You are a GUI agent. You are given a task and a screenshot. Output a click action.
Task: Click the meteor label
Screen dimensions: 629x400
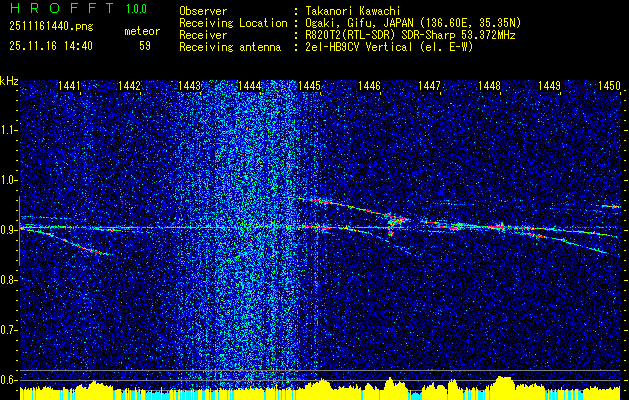[x=142, y=31]
